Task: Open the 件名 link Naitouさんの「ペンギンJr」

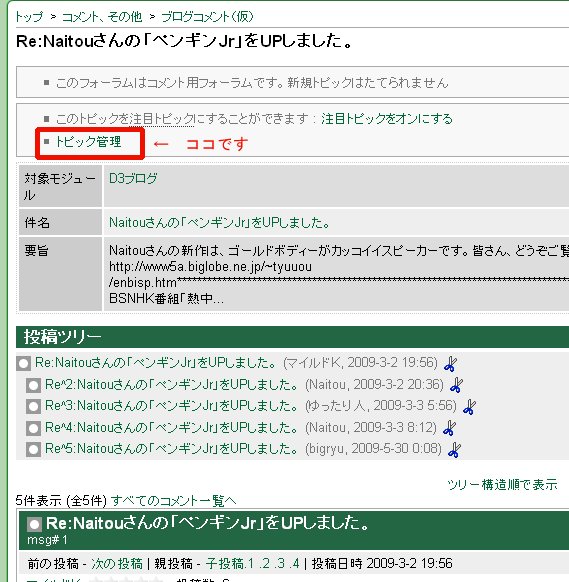Action: 219,222
